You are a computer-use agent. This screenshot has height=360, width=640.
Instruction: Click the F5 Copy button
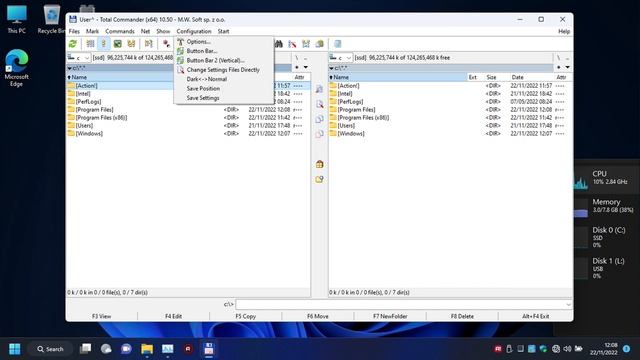(x=246, y=316)
